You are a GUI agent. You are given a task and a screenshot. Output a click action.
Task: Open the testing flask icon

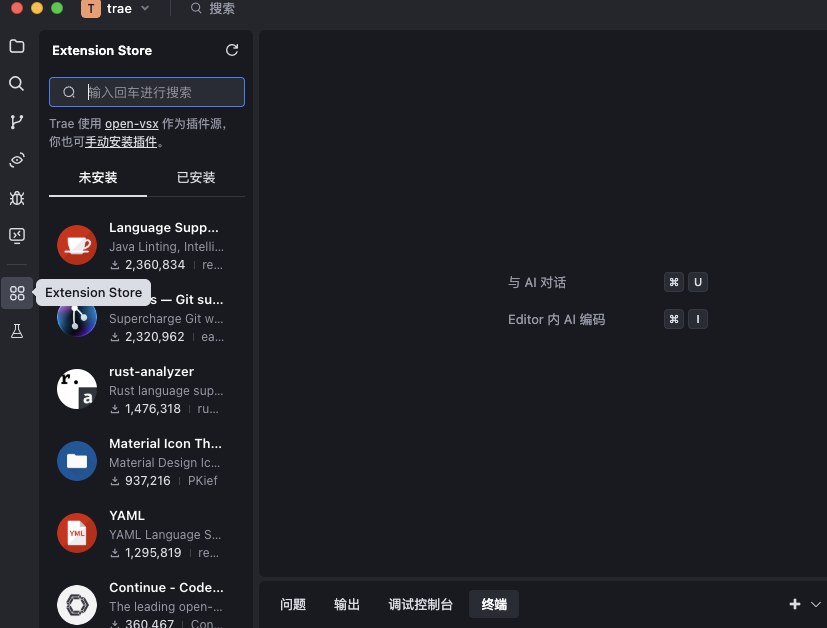click(17, 331)
